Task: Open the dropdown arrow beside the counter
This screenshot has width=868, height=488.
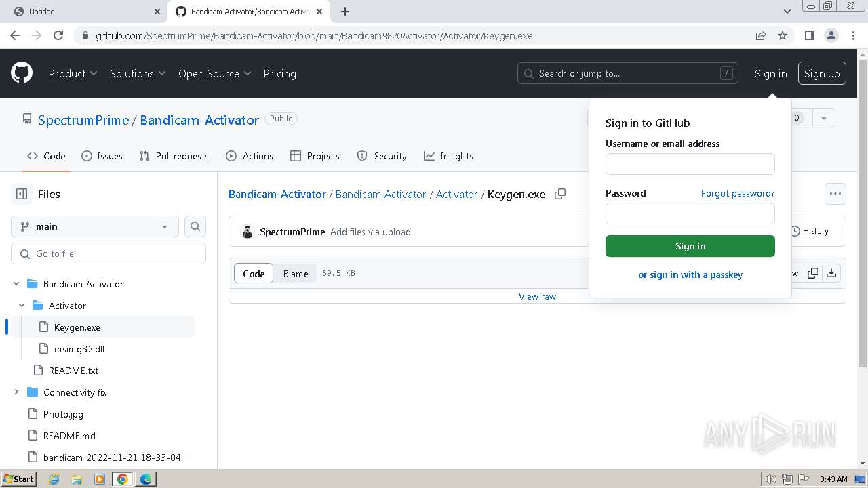Action: pyautogui.click(x=823, y=118)
